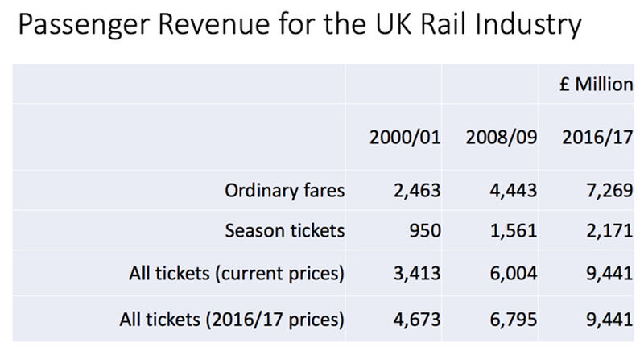
Task: Click the 2016/17 prices value 6,795
Action: [514, 320]
